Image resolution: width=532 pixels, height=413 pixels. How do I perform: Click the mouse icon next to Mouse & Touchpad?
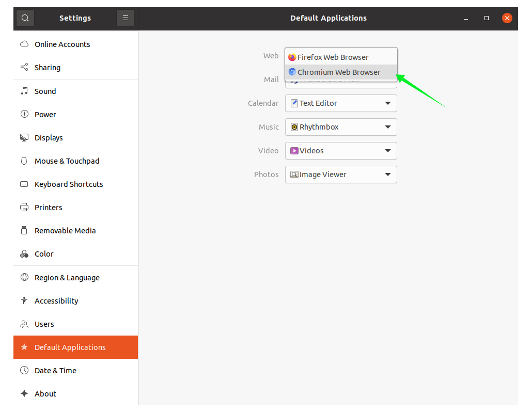tap(24, 161)
